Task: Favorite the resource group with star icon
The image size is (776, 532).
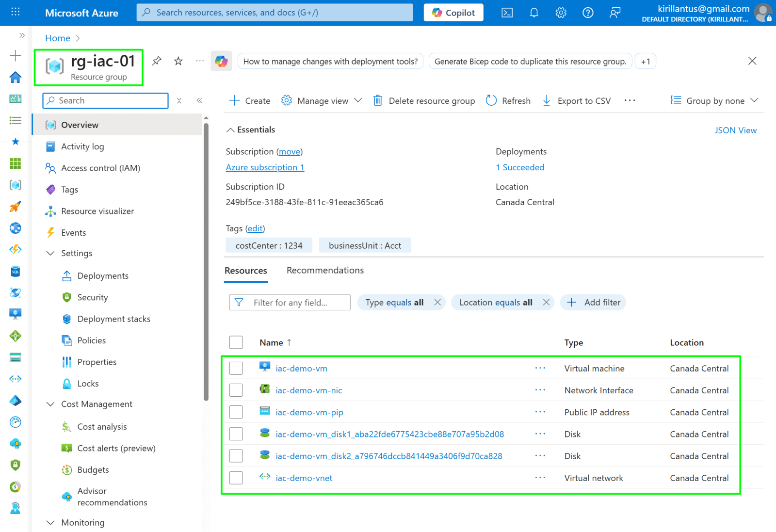Action: point(178,61)
